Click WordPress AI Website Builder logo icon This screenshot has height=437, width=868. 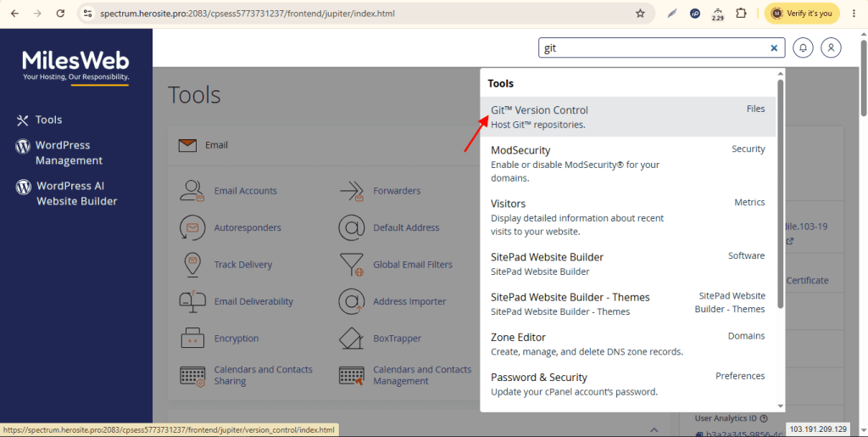pos(23,188)
